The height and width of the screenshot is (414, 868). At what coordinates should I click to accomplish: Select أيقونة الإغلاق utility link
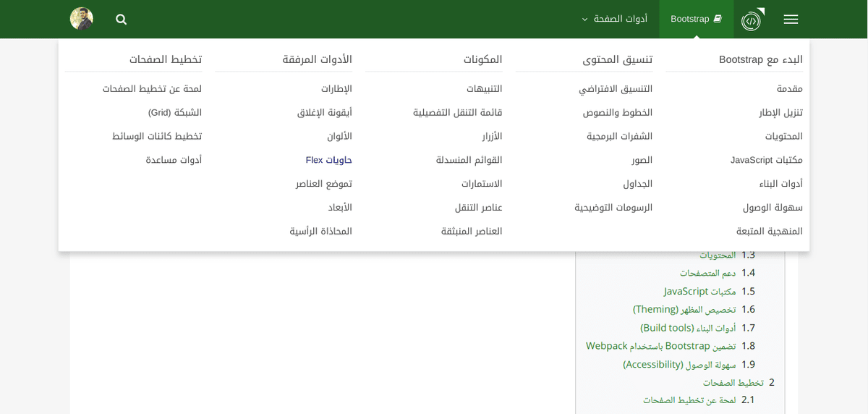[324, 112]
